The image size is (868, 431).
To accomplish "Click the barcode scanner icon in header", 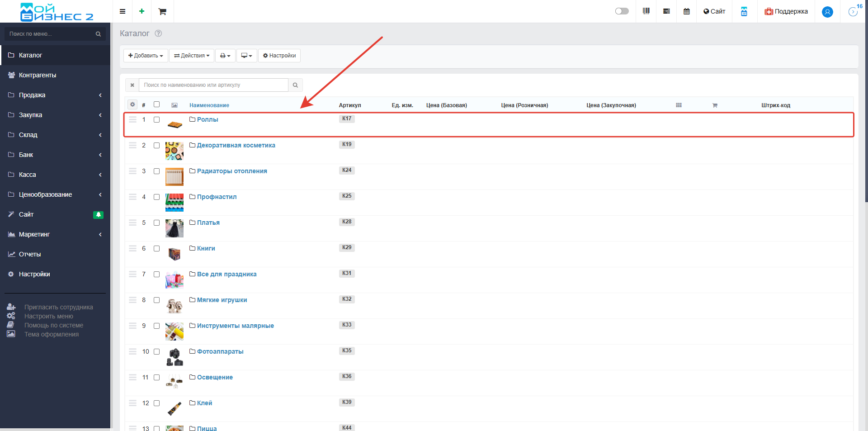I will pos(646,11).
